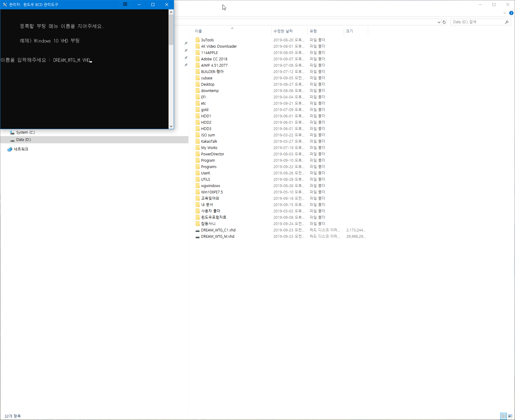Click the Data (D:) search input field
This screenshot has width=515, height=420.
pyautogui.click(x=477, y=22)
